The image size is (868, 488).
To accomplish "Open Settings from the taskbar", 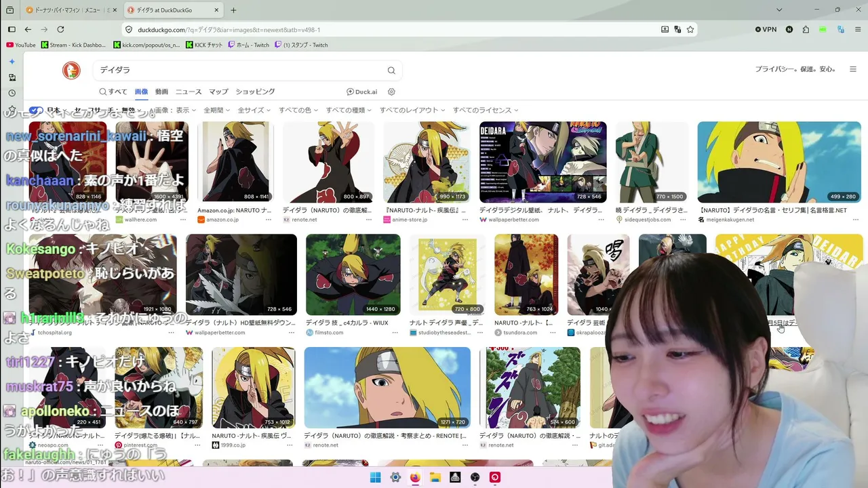I will tap(395, 477).
